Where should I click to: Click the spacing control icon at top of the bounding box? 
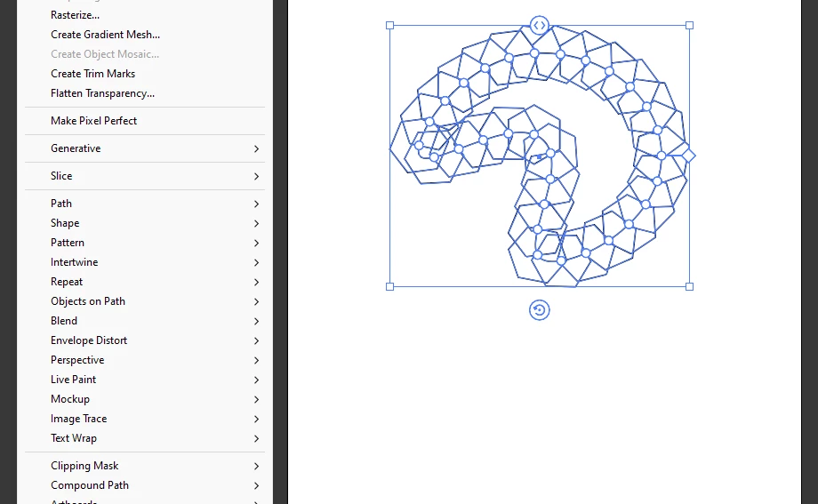[540, 25]
